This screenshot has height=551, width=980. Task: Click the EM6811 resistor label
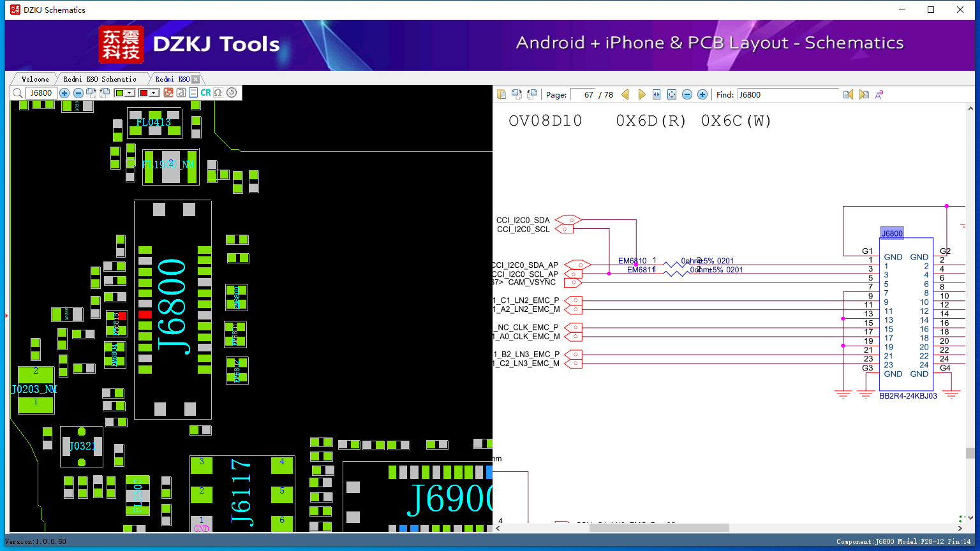641,270
